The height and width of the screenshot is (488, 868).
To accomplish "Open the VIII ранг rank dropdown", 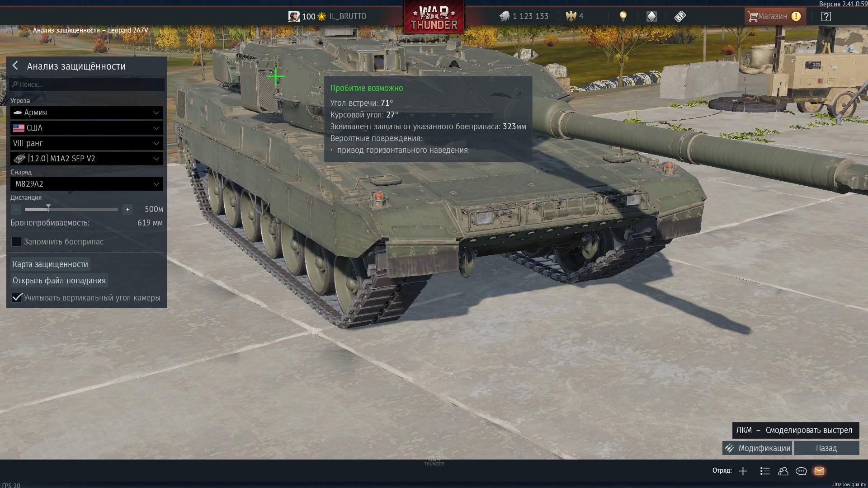I will pyautogui.click(x=87, y=143).
